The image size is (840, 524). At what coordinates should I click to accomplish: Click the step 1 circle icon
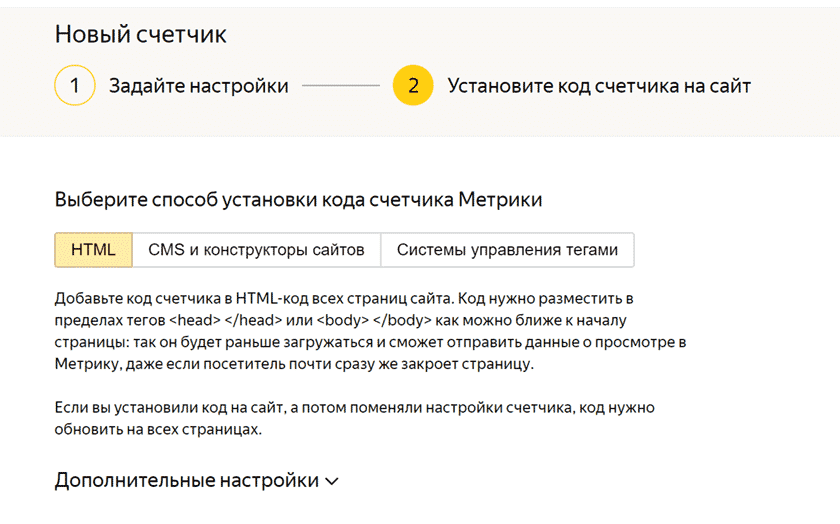[x=75, y=85]
